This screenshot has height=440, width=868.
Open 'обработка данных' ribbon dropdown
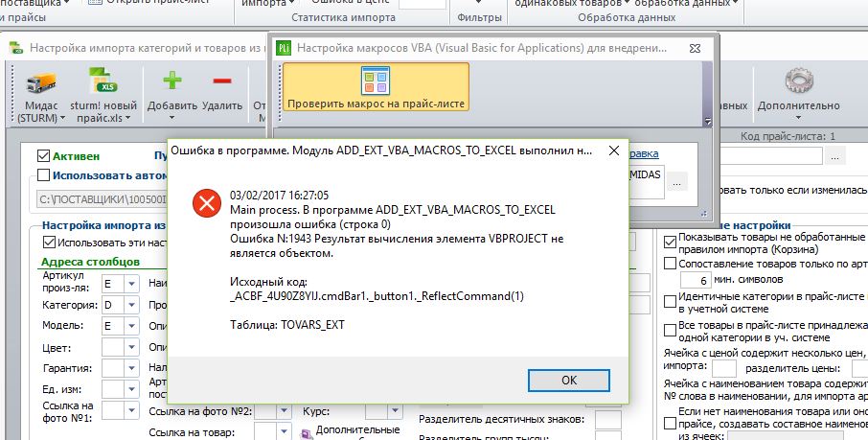[x=735, y=3]
